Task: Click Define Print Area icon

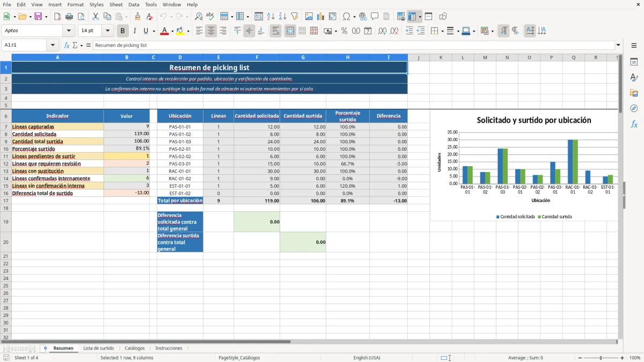Action: (x=401, y=17)
